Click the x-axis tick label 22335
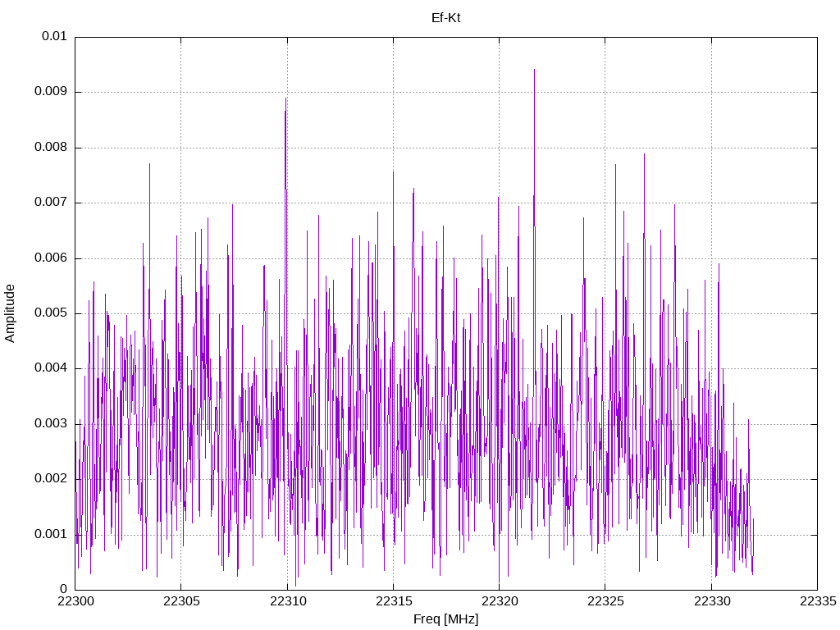This screenshot has height=630, width=840. 818,601
